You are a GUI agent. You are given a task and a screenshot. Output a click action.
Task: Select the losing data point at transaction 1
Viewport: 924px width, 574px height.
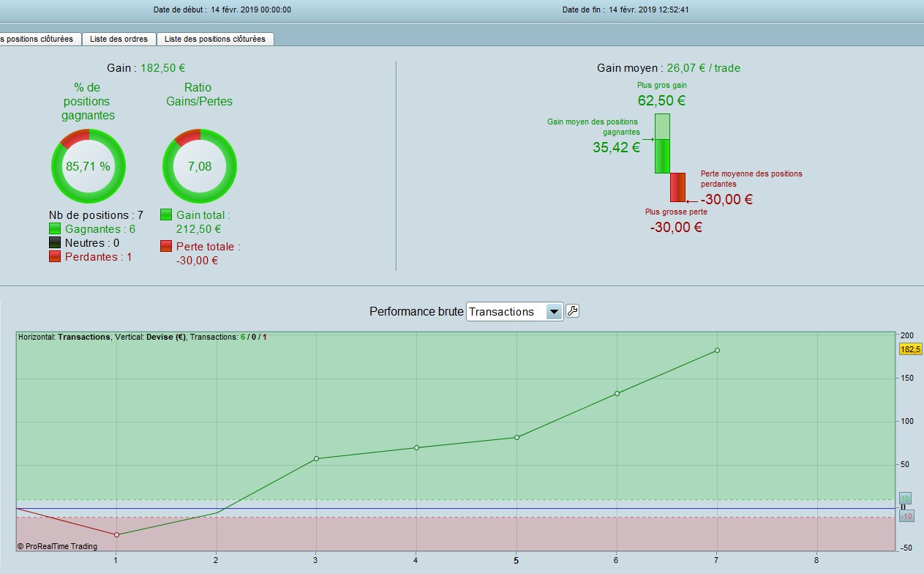(x=116, y=534)
